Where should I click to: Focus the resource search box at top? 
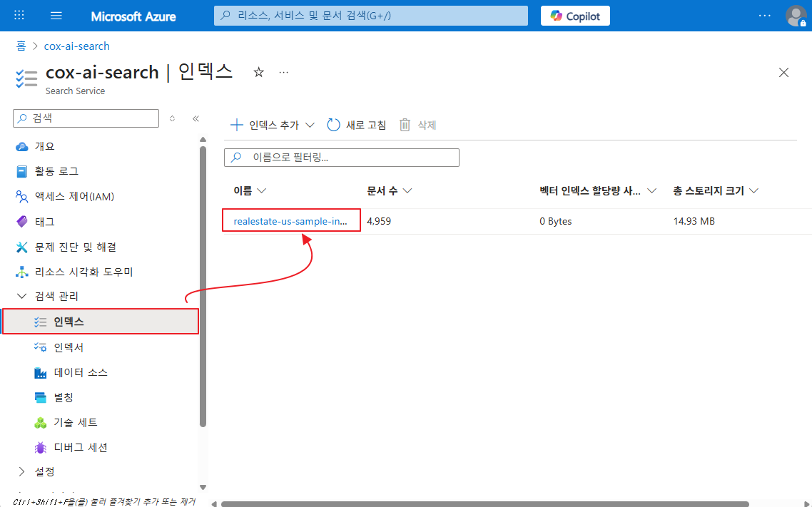371,16
